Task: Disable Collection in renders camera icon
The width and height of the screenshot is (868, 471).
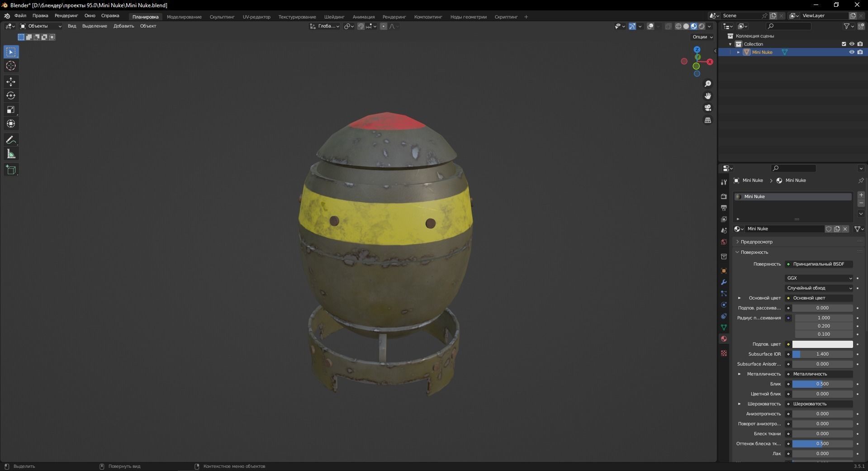Action: tap(860, 44)
